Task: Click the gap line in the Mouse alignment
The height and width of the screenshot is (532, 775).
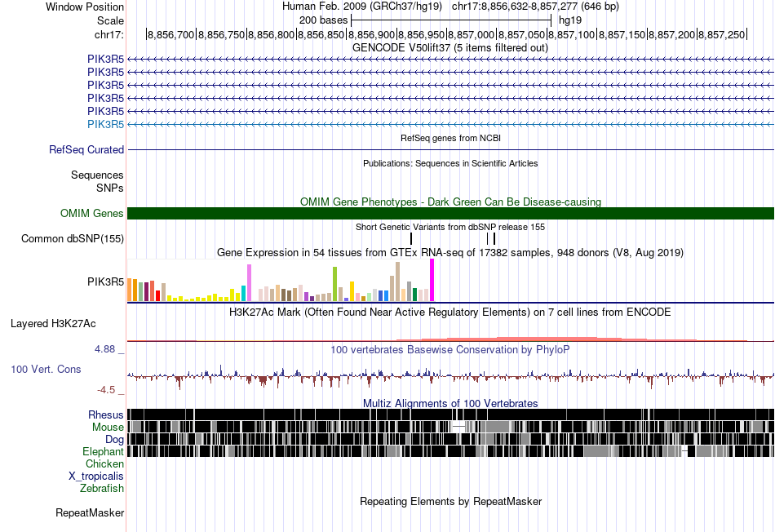Action: 459,426
